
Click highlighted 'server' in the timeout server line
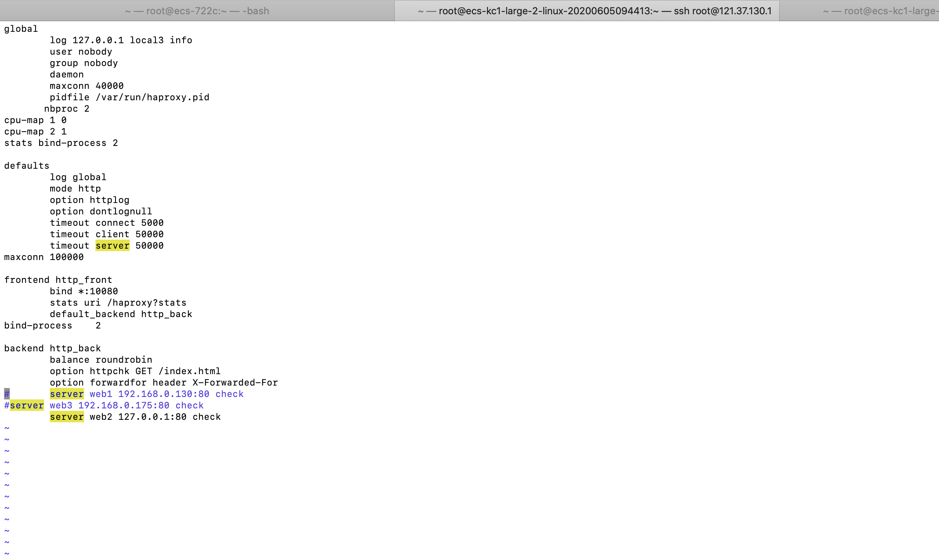coord(112,246)
